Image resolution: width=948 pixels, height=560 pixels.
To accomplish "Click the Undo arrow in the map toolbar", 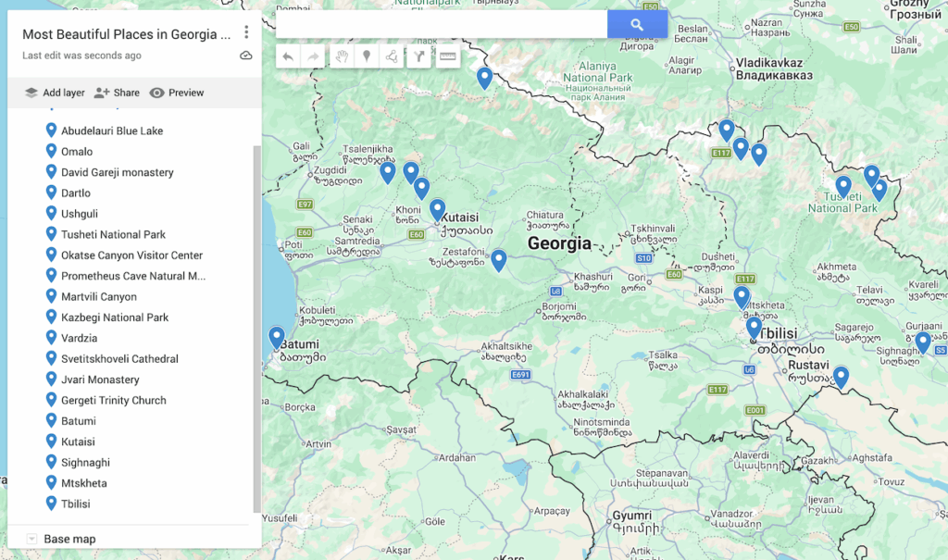I will click(288, 56).
